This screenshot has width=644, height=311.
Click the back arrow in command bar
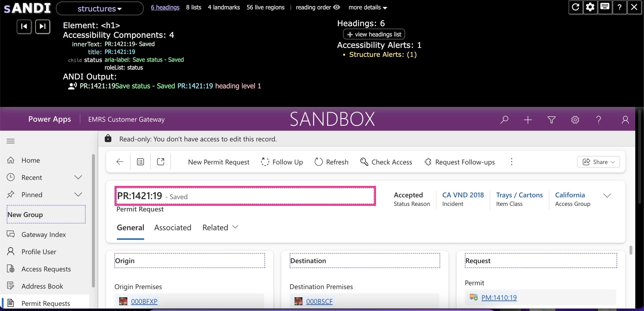click(120, 162)
